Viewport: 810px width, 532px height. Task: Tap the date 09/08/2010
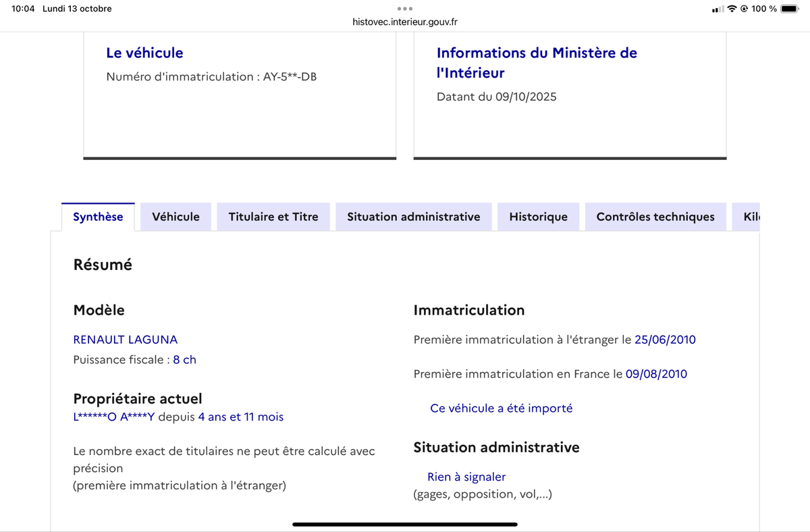point(656,374)
